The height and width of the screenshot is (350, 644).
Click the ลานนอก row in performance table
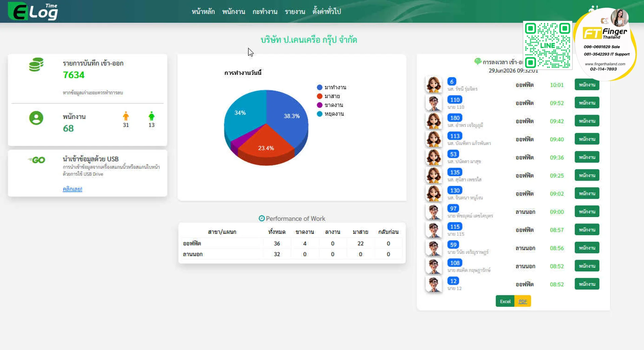[x=292, y=254]
